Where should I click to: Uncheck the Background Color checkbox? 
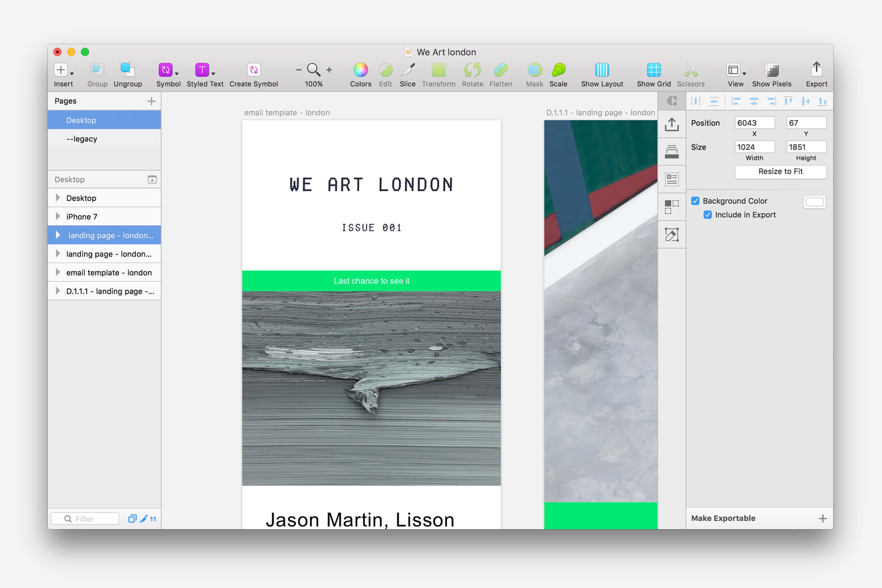695,201
